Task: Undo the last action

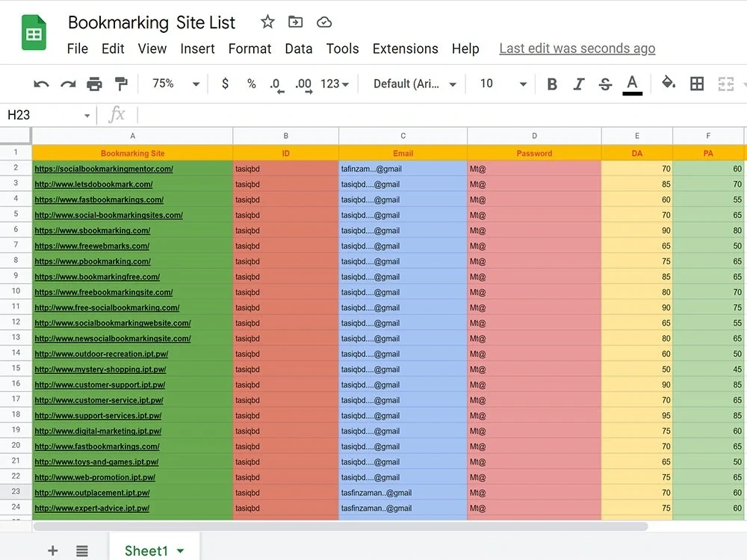Action: [41, 84]
